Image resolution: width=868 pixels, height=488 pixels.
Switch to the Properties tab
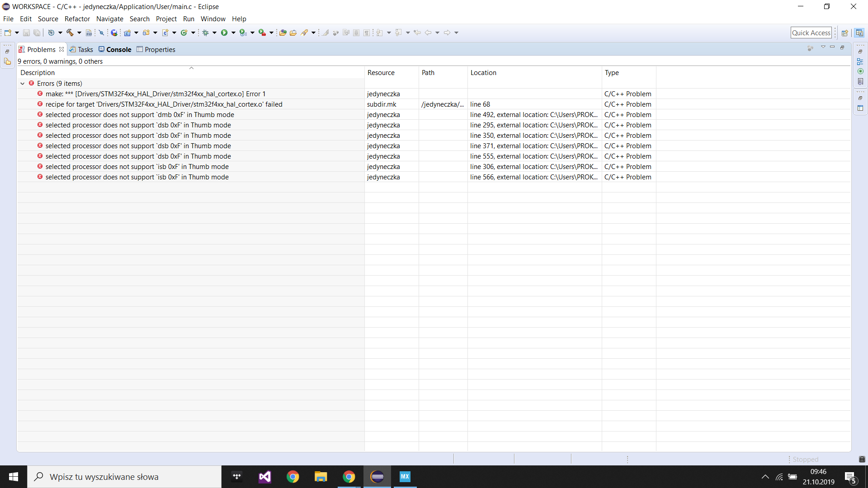pos(156,50)
